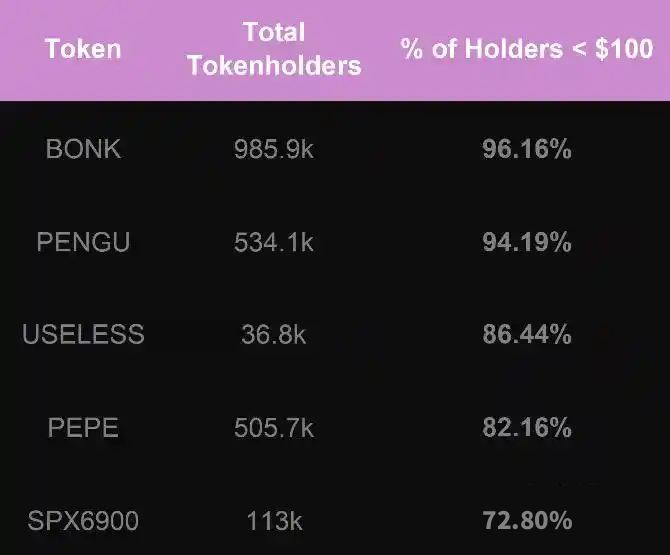Click USELESS's 36.8k tokenholders value

point(274,334)
